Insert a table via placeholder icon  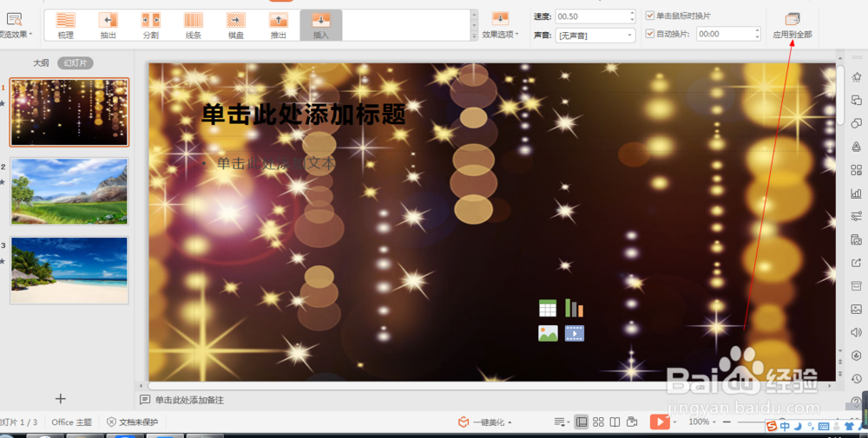[548, 308]
